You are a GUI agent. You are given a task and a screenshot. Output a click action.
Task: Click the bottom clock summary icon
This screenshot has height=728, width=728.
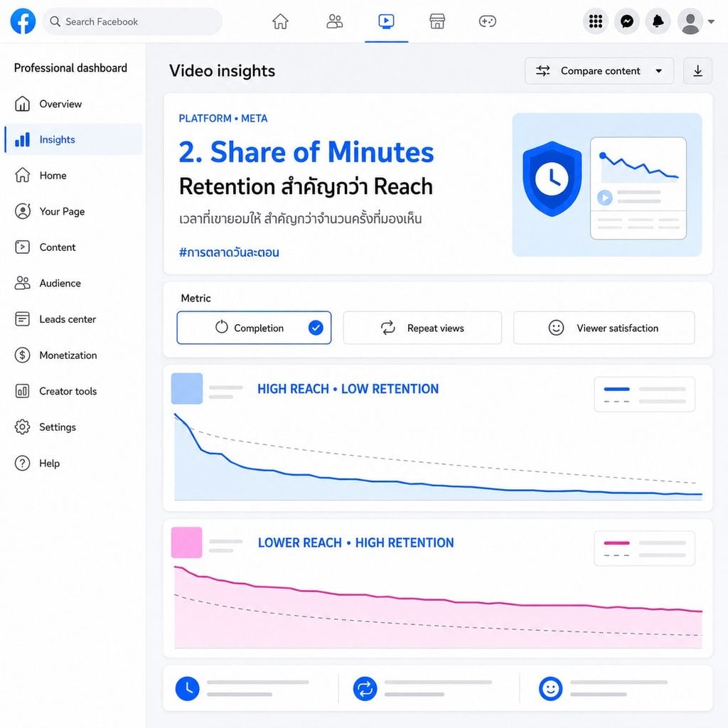click(x=187, y=688)
